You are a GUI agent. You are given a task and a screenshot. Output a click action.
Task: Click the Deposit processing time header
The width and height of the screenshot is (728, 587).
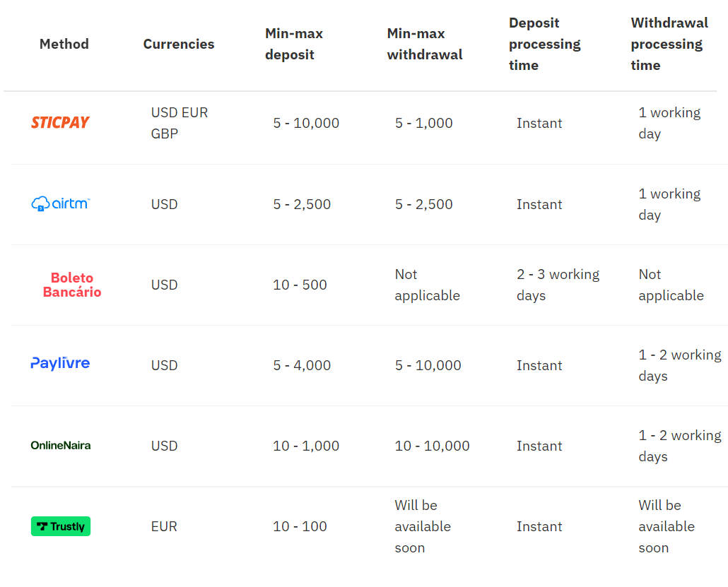click(x=544, y=44)
